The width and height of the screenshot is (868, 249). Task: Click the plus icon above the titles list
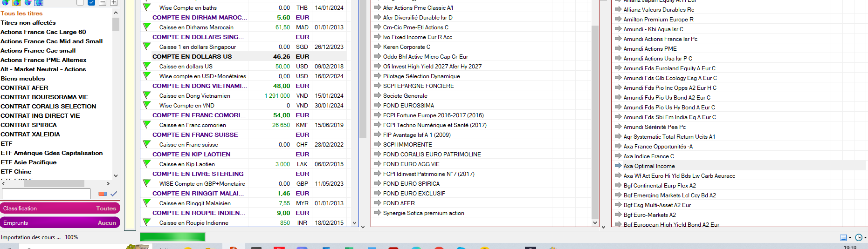tap(113, 2)
